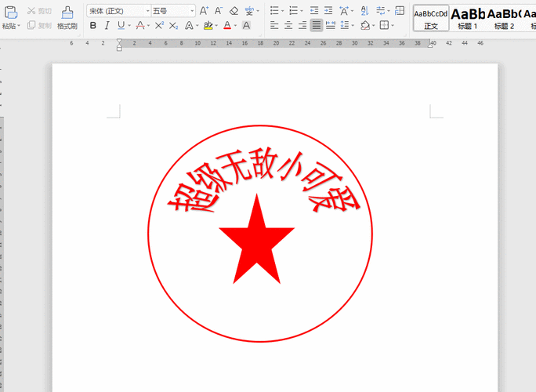Click the text highlight color button
This screenshot has height=392, width=536.
pyautogui.click(x=207, y=26)
